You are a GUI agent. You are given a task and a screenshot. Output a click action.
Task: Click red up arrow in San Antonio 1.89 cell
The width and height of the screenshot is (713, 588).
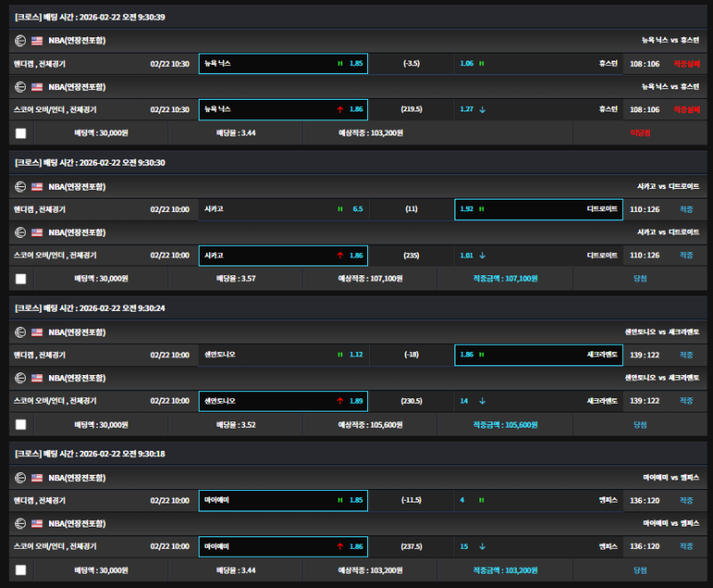340,401
